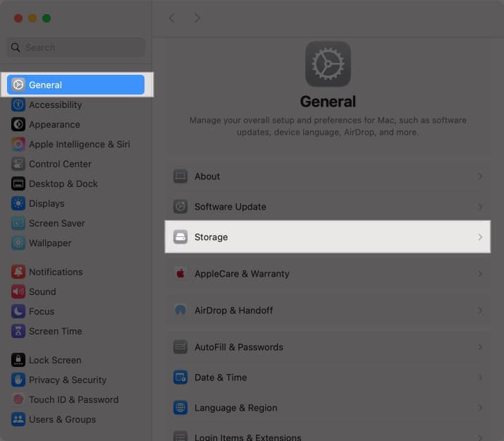Expand the Date & Time chevron

tap(480, 377)
